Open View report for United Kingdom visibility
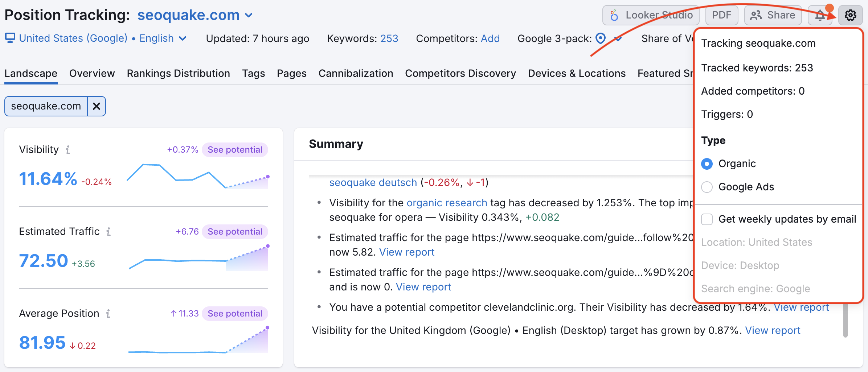This screenshot has height=372, width=868. click(x=773, y=330)
